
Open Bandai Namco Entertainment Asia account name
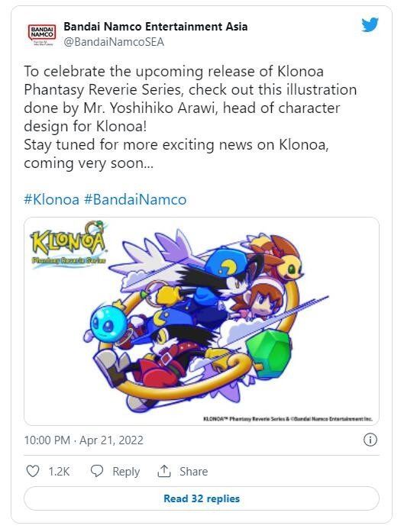pos(156,27)
